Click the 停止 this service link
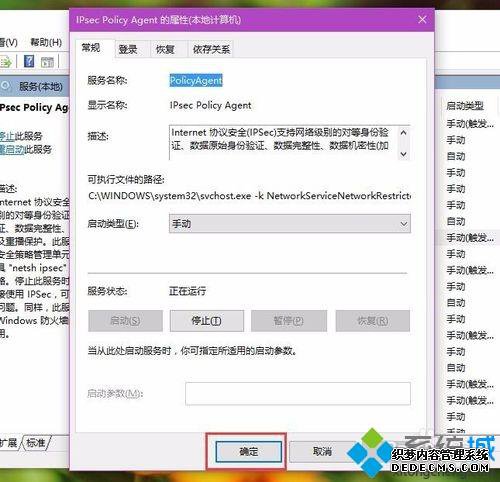 coord(7,136)
